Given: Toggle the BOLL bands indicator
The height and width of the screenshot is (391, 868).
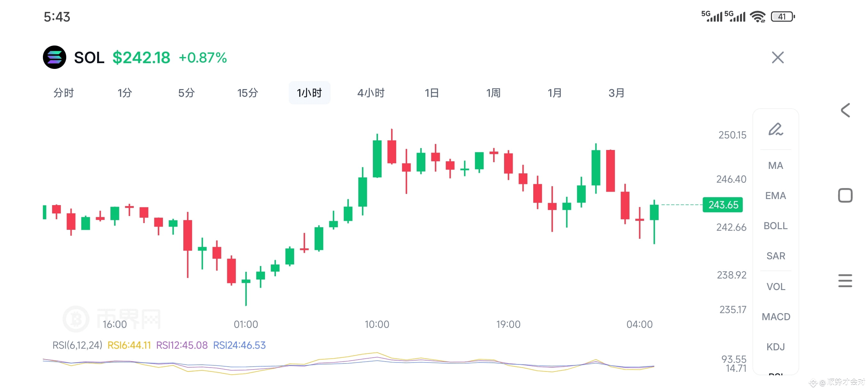Looking at the screenshot, I should tap(776, 226).
